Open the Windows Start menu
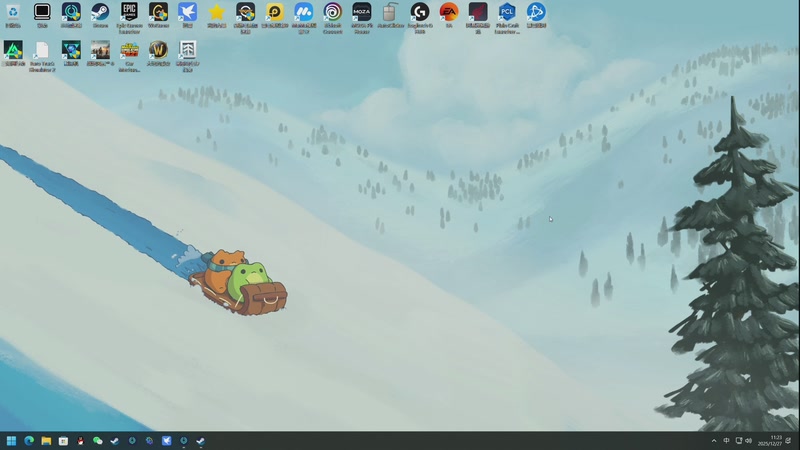800x450 pixels. coord(11,441)
